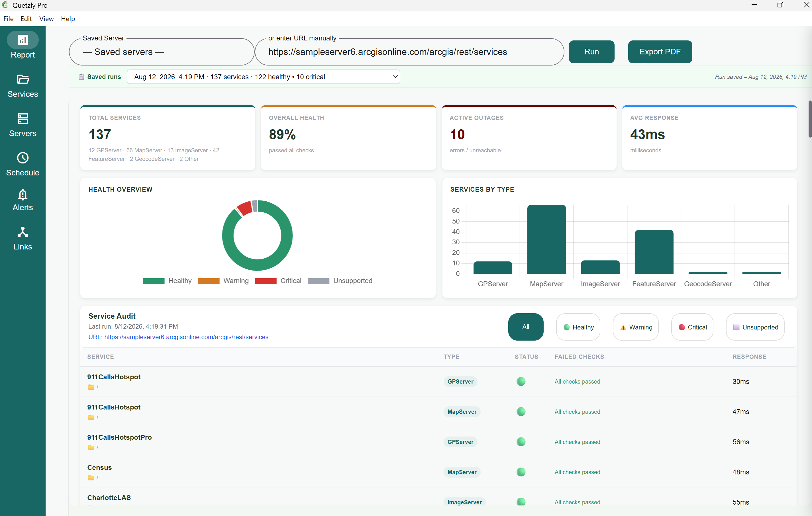Open the saved runs dropdown list
The width and height of the screenshot is (812, 516).
[x=263, y=77]
